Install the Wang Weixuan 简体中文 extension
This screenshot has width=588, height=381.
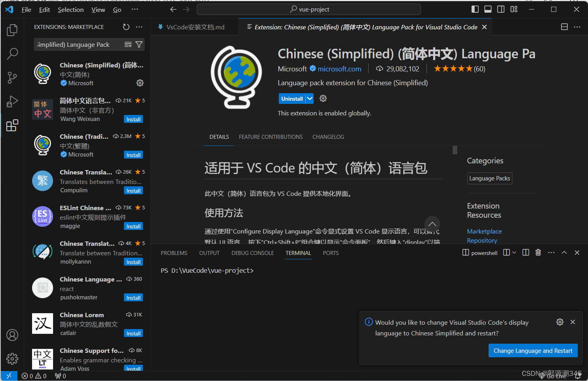tap(133, 119)
